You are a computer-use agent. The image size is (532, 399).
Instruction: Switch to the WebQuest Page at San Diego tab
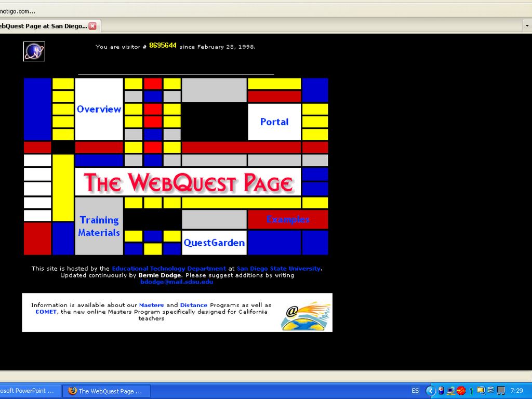pyautogui.click(x=43, y=26)
